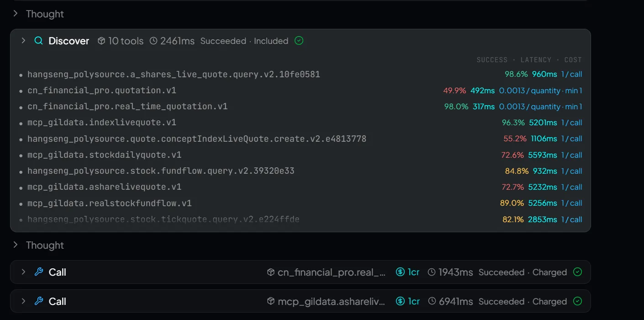Click the clock icon beside 2461ms
644x320 pixels.
point(153,41)
